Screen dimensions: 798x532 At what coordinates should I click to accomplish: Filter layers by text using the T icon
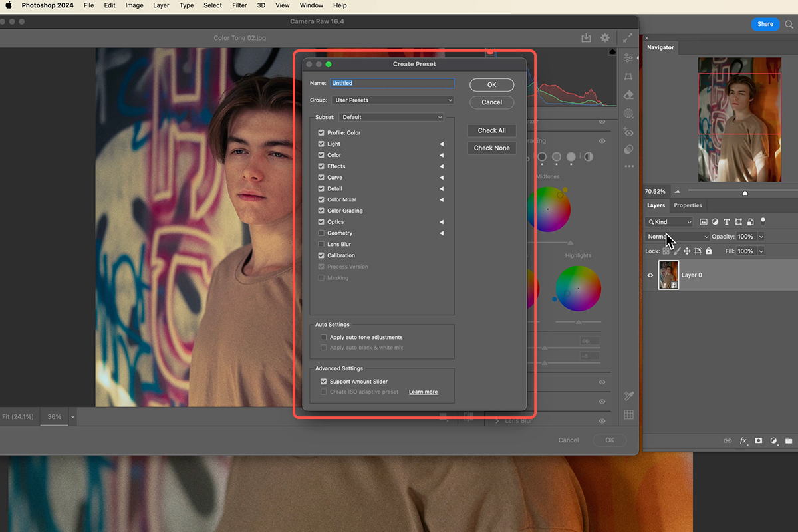(726, 221)
